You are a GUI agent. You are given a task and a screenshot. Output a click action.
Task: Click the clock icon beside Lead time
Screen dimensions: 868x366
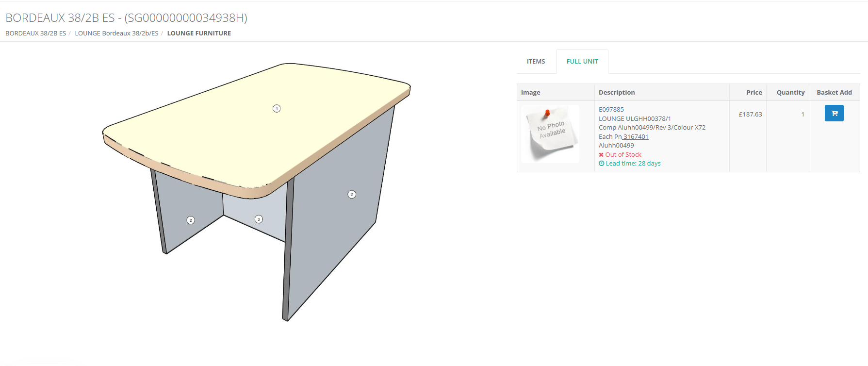coord(602,164)
